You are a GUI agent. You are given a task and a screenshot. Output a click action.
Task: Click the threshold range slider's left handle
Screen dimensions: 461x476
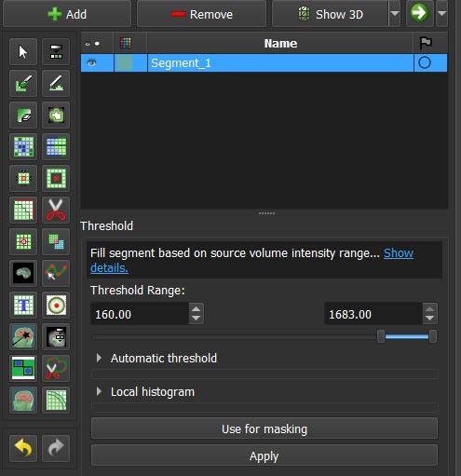381,336
